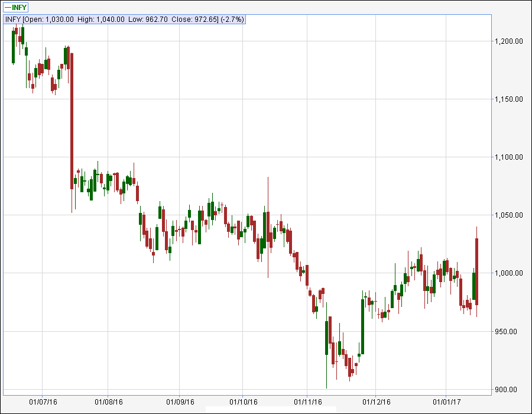Select the 01/07/16 date marker
Screen dimensions: 532x414
[42, 402]
